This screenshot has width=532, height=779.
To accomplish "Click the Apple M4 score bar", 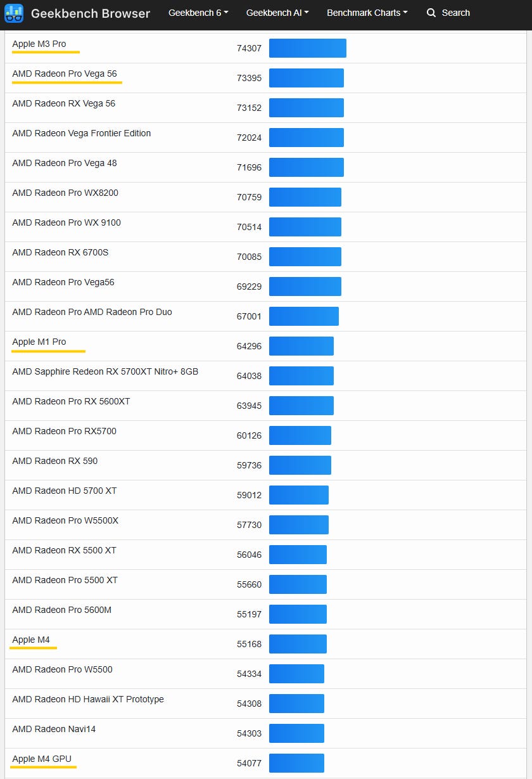I will [x=298, y=644].
